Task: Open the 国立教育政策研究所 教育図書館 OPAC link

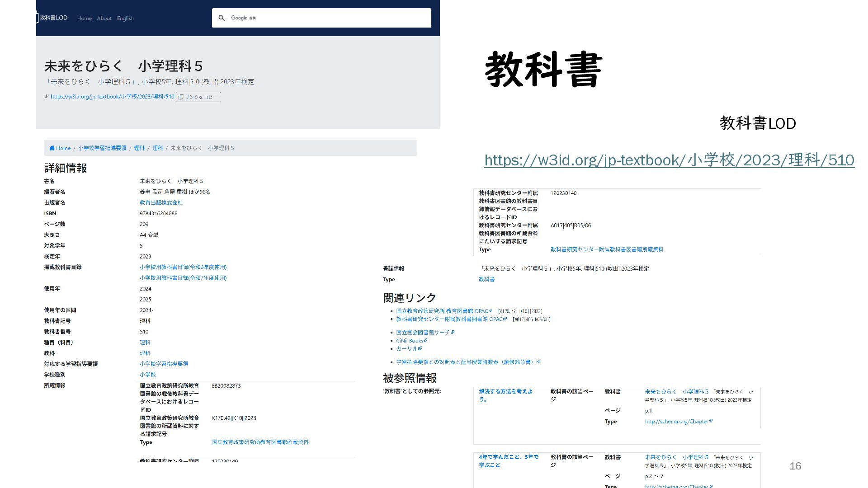Action: (x=442, y=311)
